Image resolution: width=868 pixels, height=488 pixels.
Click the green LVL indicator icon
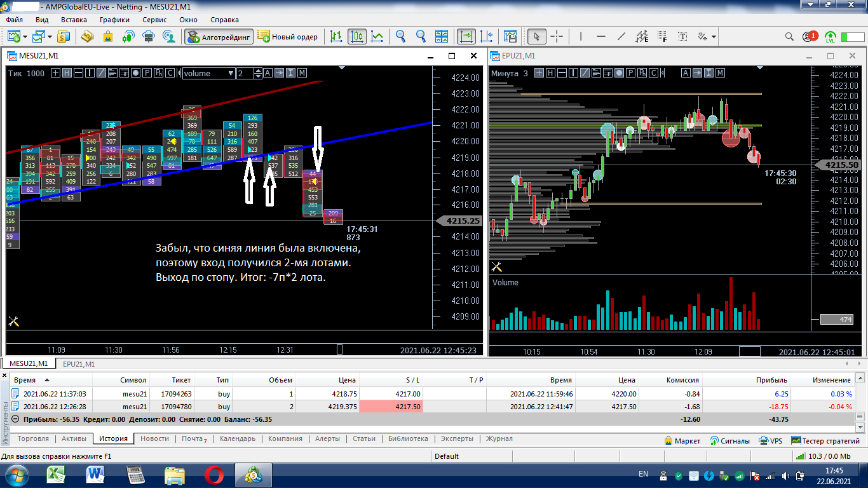pyautogui.click(x=831, y=36)
